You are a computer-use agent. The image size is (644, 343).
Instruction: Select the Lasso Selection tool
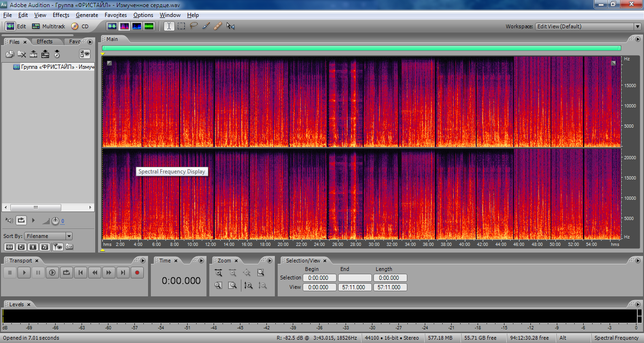tap(193, 26)
